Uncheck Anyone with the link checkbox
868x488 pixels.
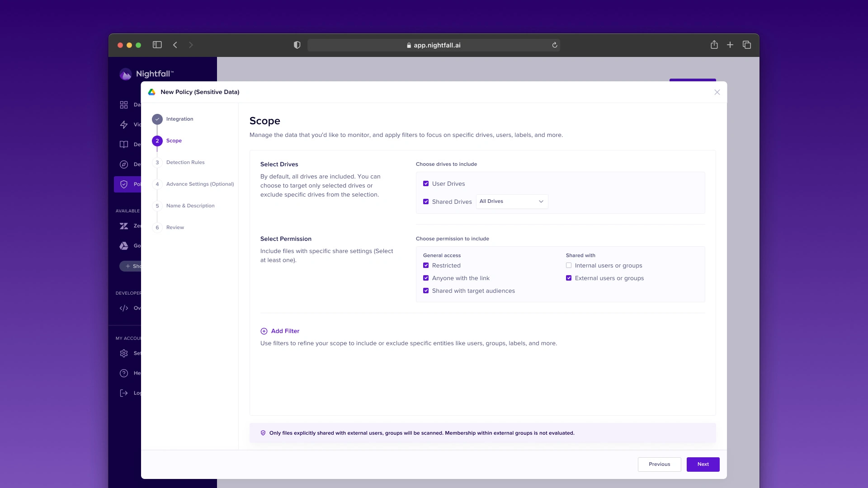pos(426,278)
